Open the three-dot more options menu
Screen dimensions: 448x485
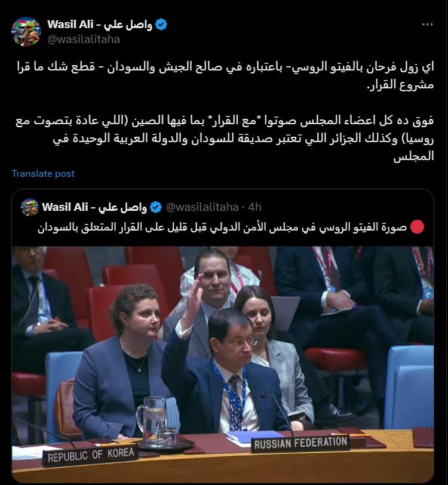tap(427, 24)
